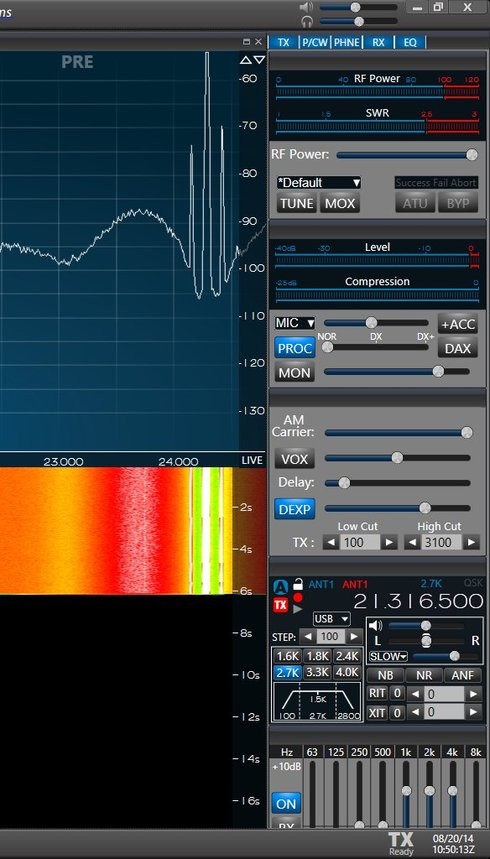Click the TX Ready status indicator

(x=401, y=844)
